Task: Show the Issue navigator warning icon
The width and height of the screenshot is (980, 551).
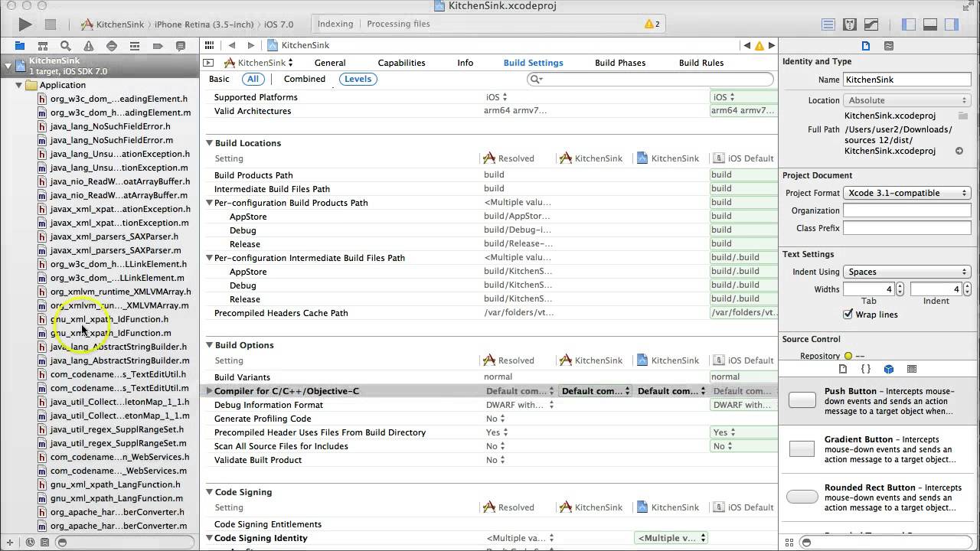Action: (89, 46)
